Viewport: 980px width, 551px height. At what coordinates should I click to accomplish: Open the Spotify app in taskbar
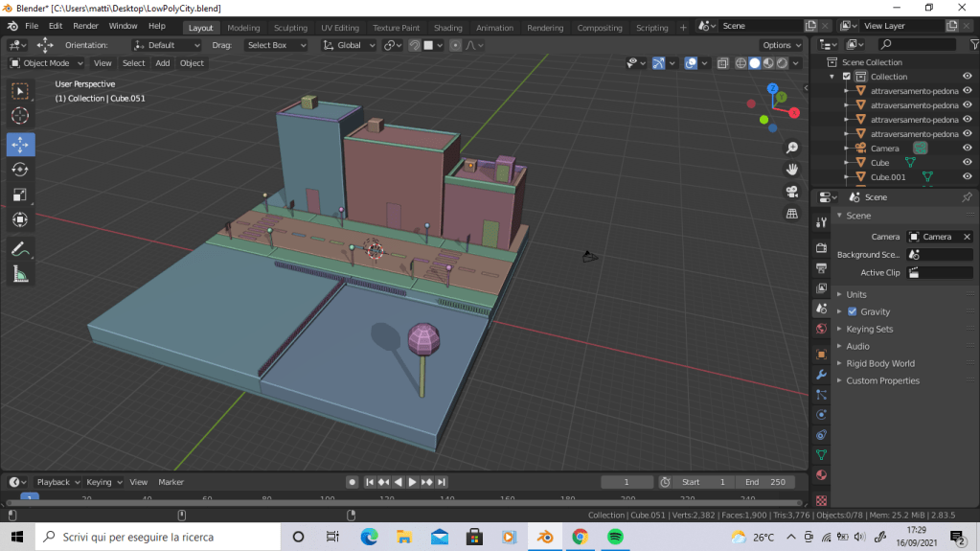tap(615, 537)
